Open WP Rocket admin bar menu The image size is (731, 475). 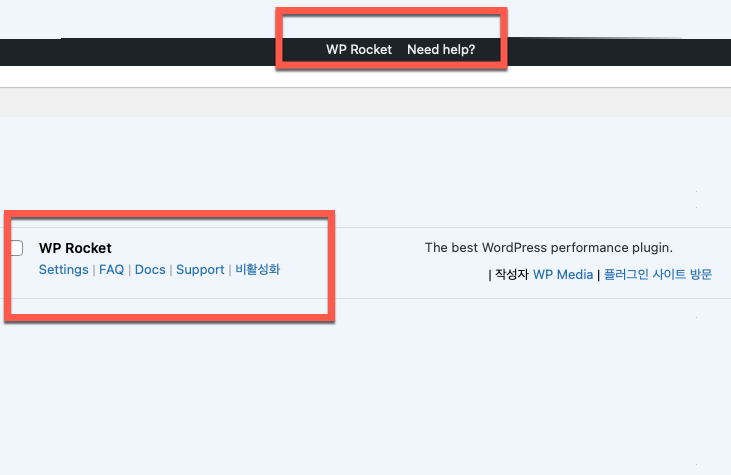359,49
